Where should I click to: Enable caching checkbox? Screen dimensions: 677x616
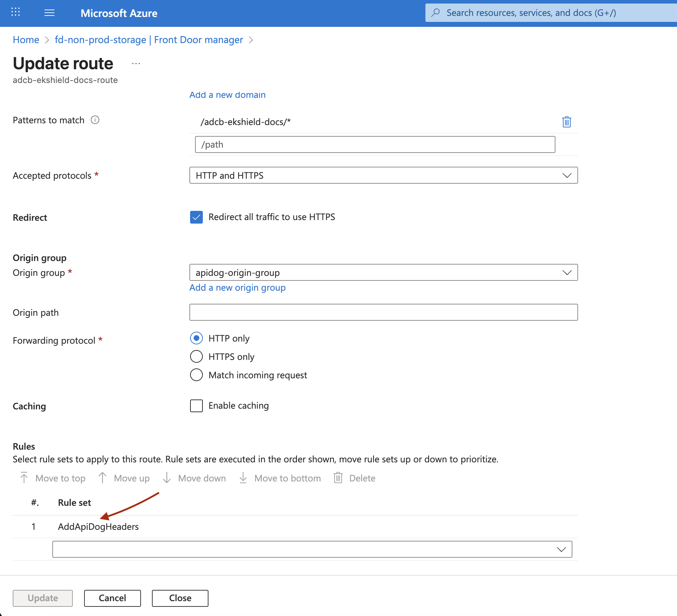click(196, 406)
